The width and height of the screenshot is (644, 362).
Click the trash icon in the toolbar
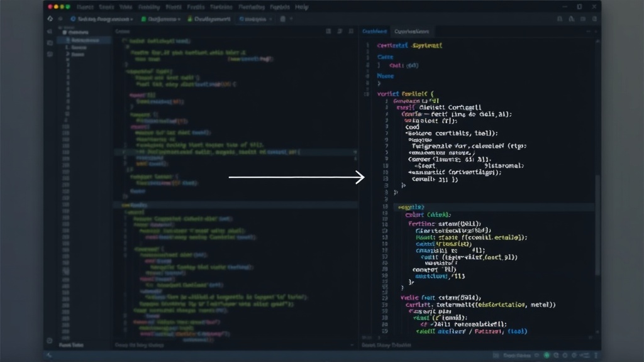coord(282,19)
